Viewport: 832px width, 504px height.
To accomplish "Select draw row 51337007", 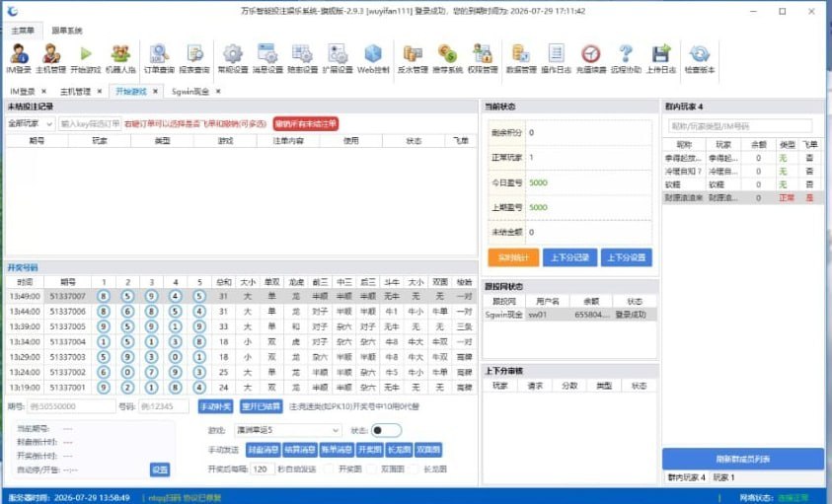I will tap(241, 296).
